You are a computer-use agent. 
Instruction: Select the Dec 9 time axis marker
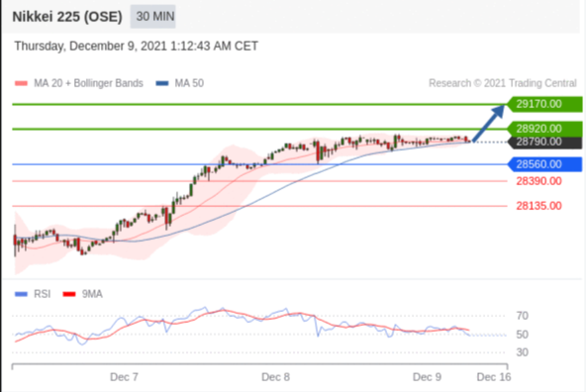coord(427,377)
